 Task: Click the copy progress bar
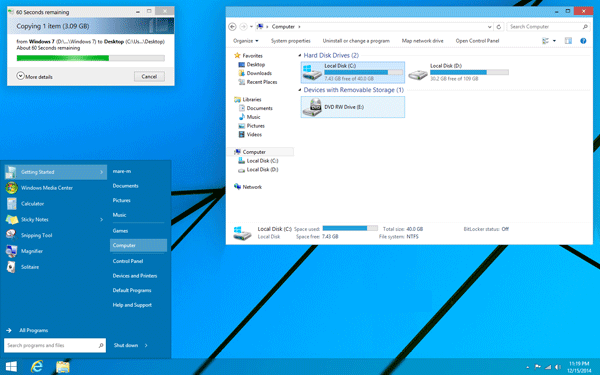tap(91, 58)
